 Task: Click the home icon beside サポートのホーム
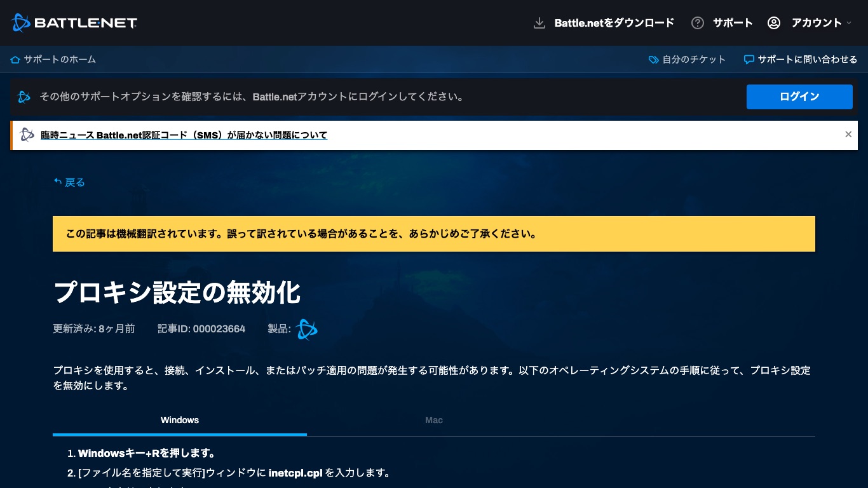point(15,60)
